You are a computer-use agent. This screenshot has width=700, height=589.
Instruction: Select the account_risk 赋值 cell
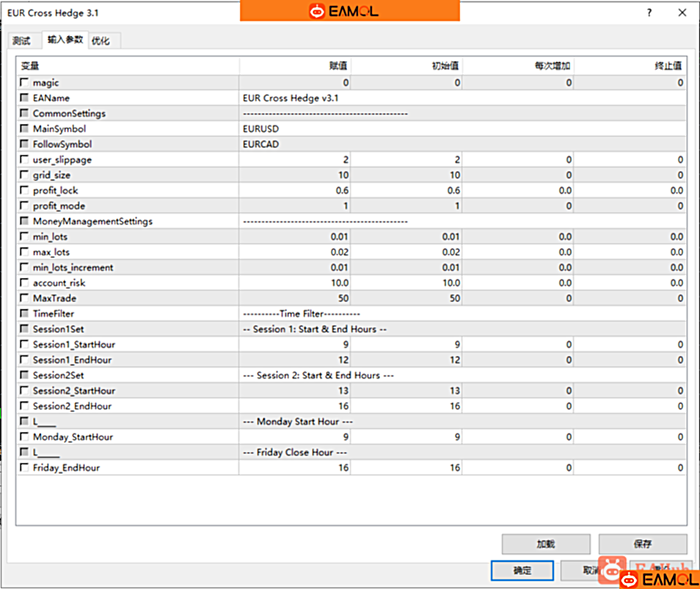[x=295, y=283]
